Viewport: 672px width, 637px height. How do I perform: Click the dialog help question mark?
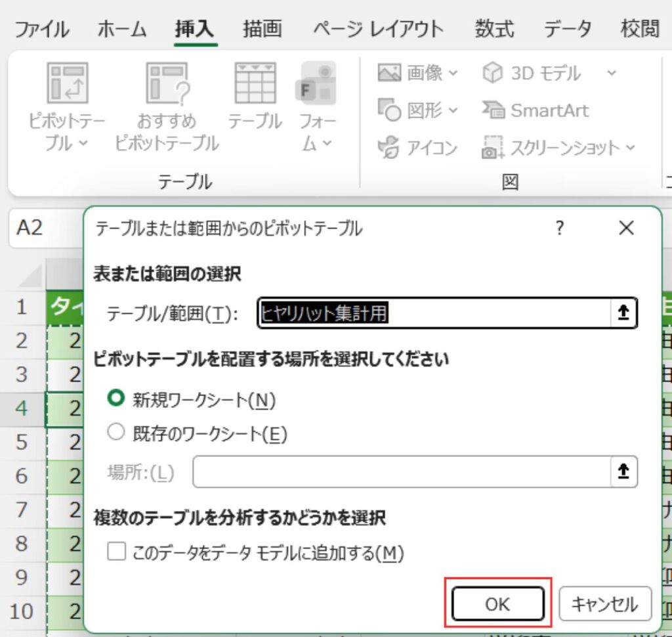click(x=560, y=228)
